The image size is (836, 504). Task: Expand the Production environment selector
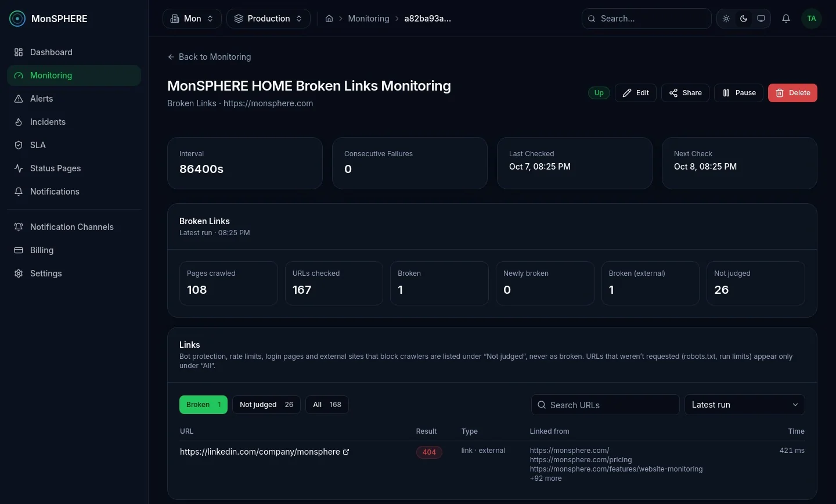pos(268,19)
